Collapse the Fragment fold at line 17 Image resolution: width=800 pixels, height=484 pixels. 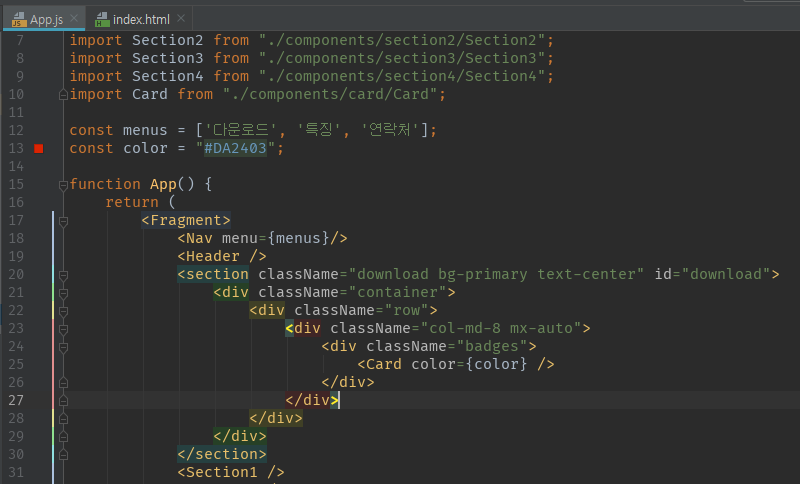tap(63, 221)
